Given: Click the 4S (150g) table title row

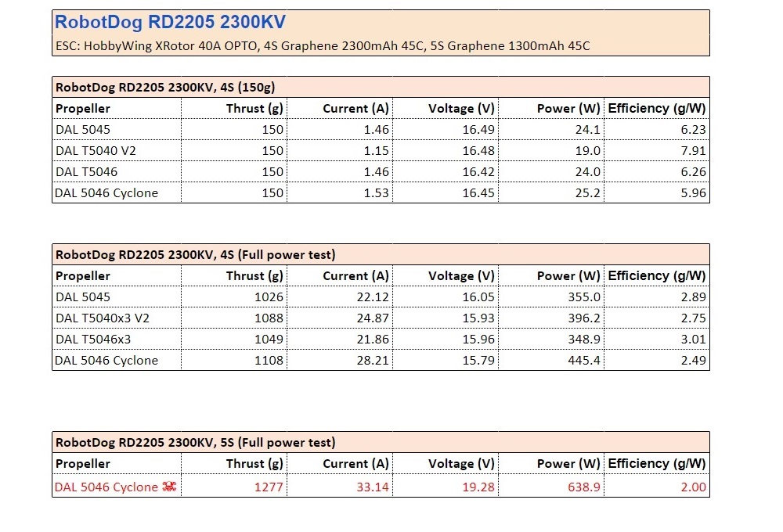Looking at the screenshot, I should tap(164, 87).
